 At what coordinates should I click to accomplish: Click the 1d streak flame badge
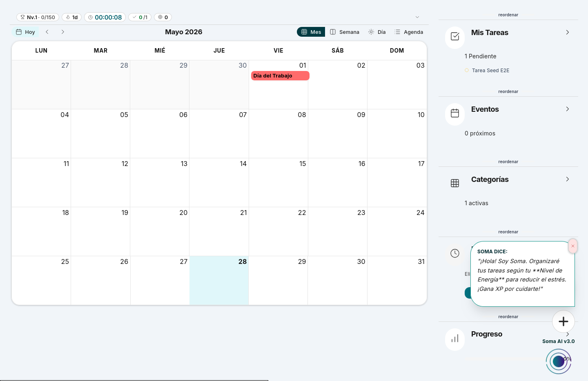[72, 17]
